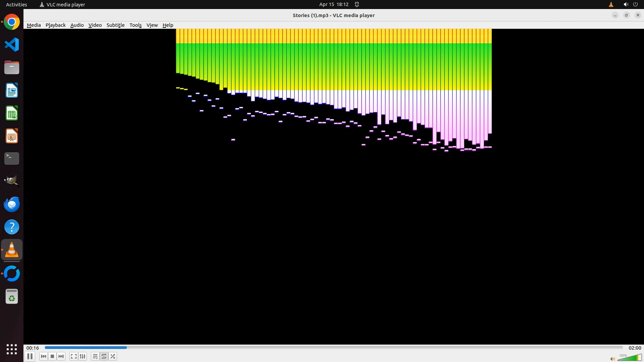Viewport: 644px width, 362px height.
Task: Open the Media menu
Action: click(x=34, y=25)
